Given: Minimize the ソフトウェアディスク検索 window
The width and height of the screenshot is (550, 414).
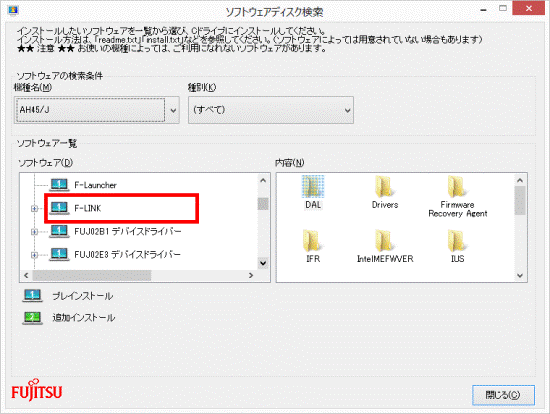Looking at the screenshot, I should click(483, 9).
